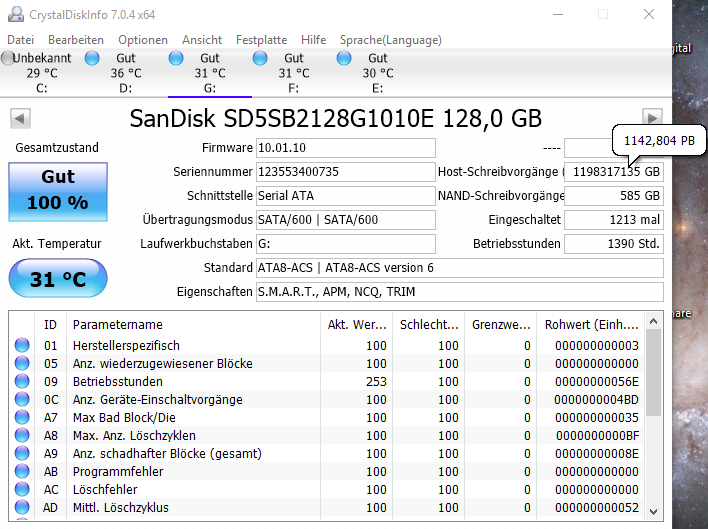Click the Standard field ATA8-ACS
Screen dimensions: 708x529
[460, 268]
